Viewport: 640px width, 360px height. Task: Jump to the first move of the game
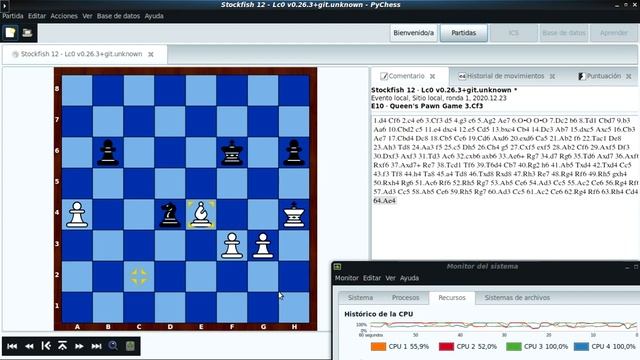click(12, 346)
